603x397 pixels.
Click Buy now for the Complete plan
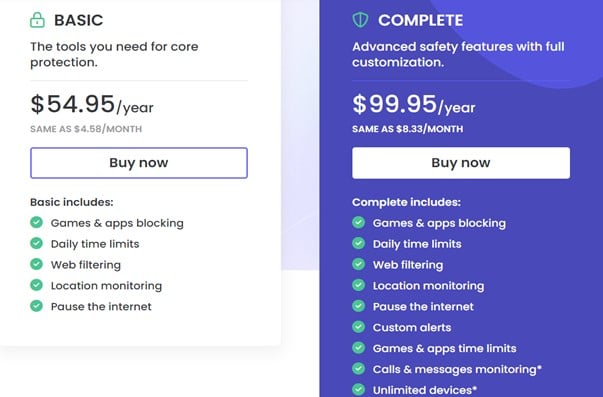point(461,163)
